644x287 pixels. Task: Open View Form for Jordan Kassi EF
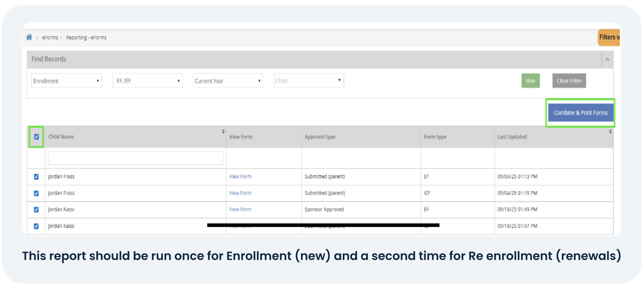pos(240,210)
